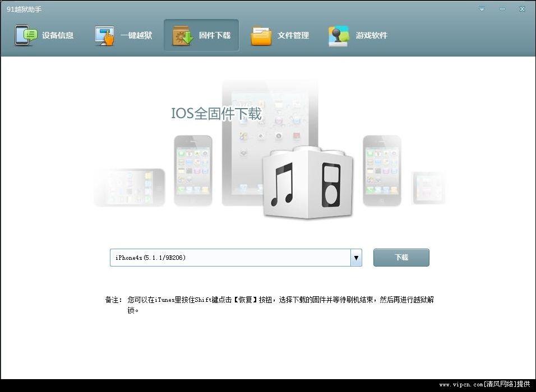Click the game software joystick icon
Image resolution: width=536 pixels, height=392 pixels.
pyautogui.click(x=339, y=35)
